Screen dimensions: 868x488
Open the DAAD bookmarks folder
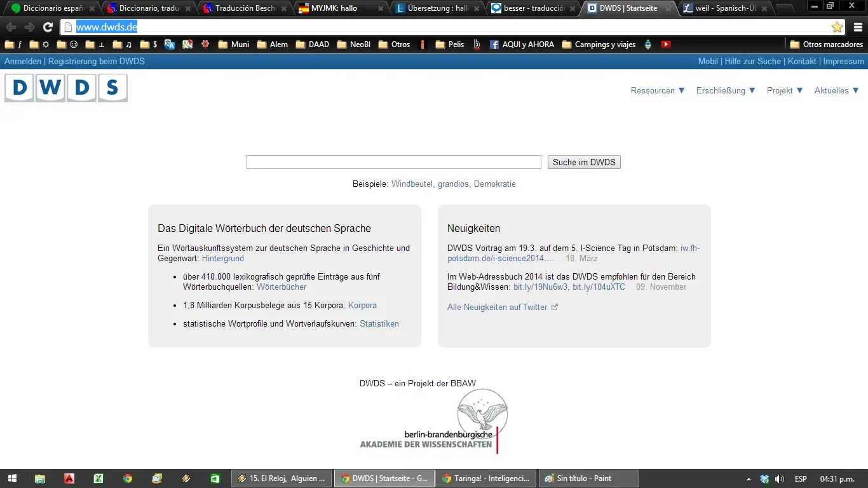(x=312, y=44)
